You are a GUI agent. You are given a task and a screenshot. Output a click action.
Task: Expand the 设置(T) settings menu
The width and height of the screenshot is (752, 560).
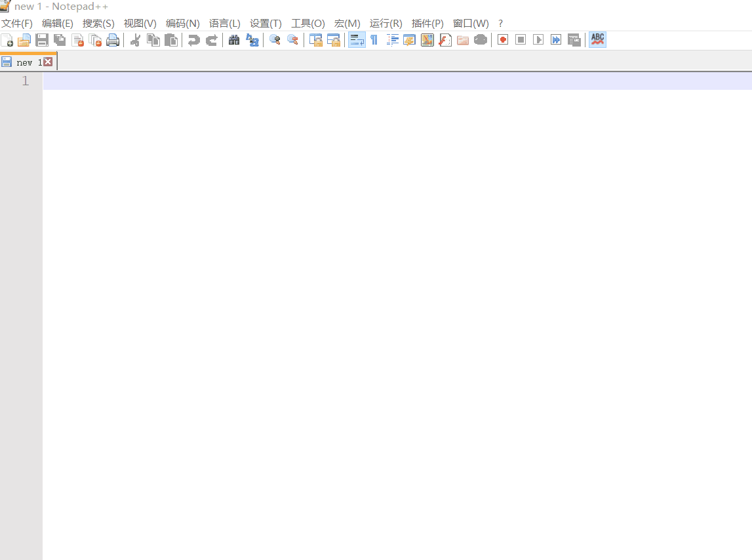tap(266, 23)
